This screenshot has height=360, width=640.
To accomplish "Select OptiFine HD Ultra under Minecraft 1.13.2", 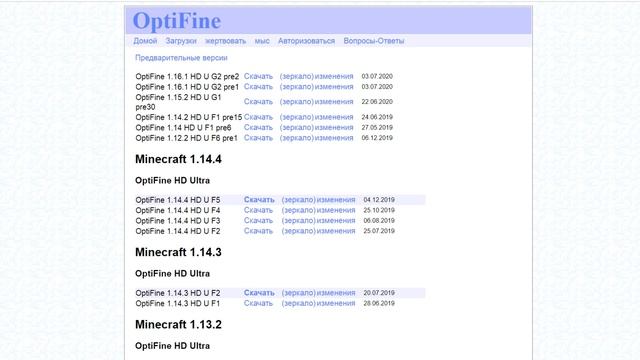I will 172,346.
